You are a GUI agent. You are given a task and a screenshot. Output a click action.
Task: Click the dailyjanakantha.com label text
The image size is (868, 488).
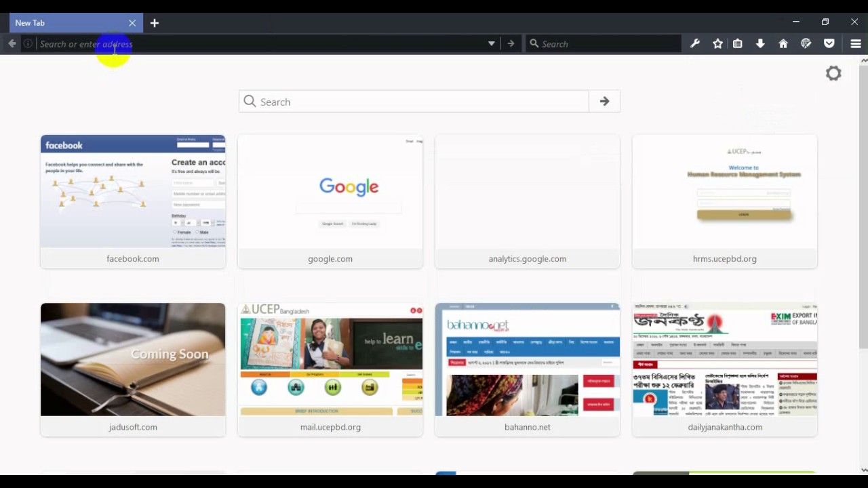point(725,427)
